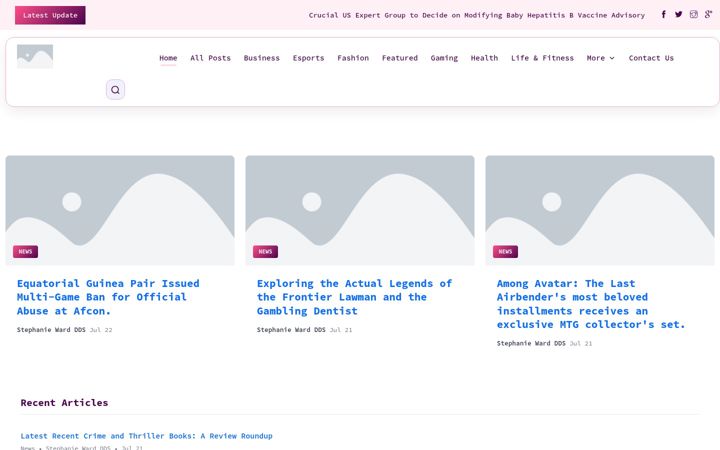Screen dimensions: 720x450
Task: Click NEWS tag on Equatorial Guinea card
Action: [25, 252]
